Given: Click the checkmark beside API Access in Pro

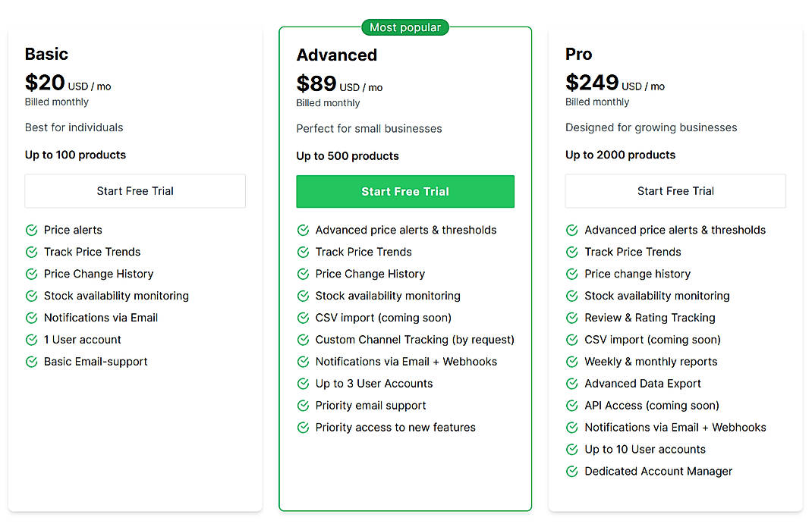Looking at the screenshot, I should [x=571, y=406].
